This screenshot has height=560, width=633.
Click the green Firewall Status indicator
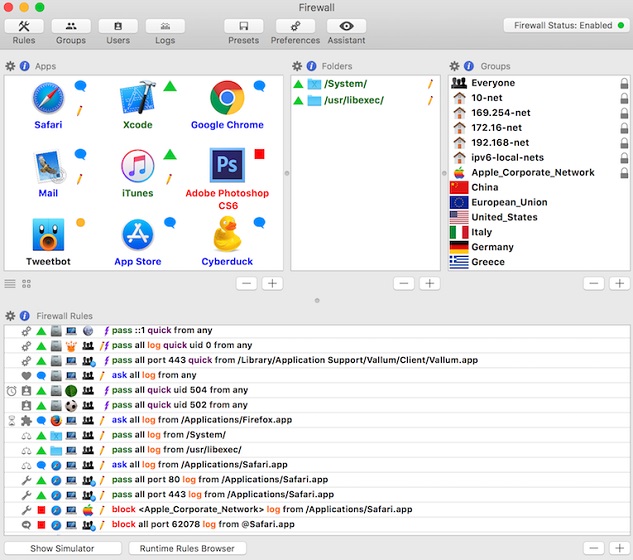tap(620, 25)
